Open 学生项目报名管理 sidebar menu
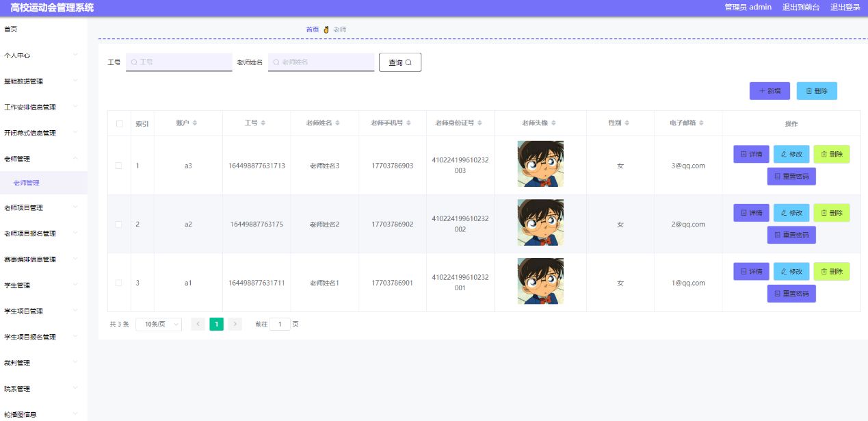The width and height of the screenshot is (868, 421). 43,337
